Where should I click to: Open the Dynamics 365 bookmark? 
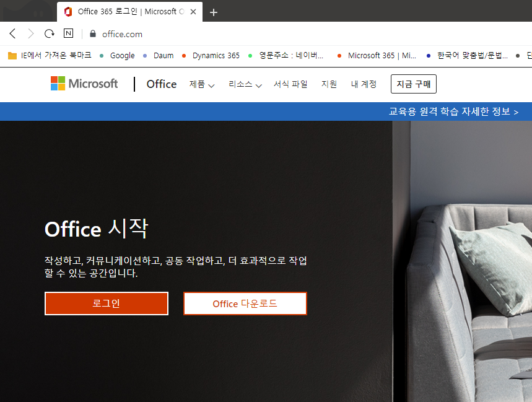pyautogui.click(x=211, y=56)
